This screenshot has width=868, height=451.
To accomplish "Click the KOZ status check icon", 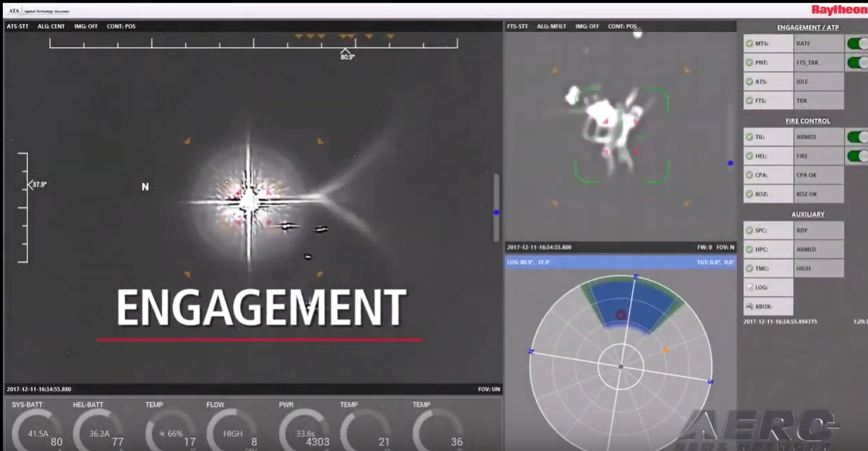I will [750, 194].
